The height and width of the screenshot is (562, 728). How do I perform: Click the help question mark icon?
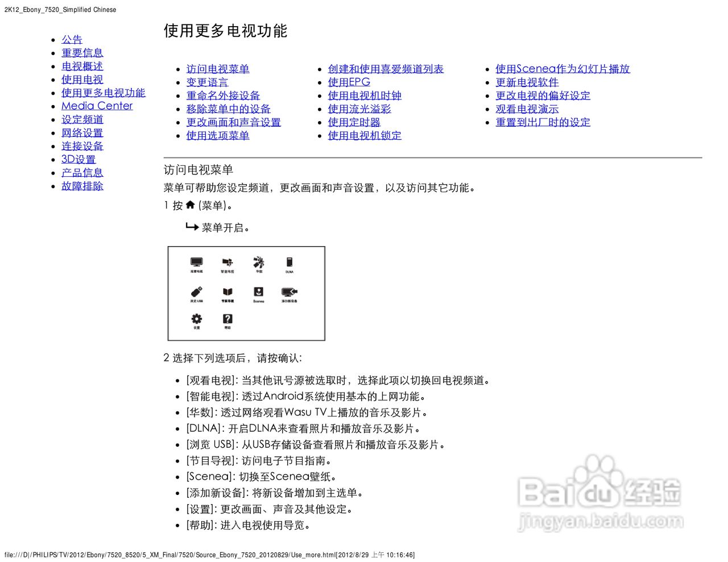click(x=227, y=319)
